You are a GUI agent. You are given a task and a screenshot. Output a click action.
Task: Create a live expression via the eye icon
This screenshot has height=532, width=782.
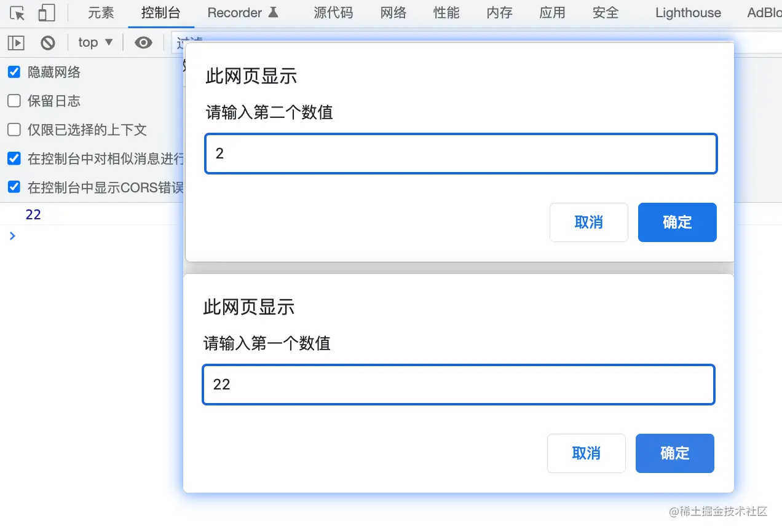point(143,42)
